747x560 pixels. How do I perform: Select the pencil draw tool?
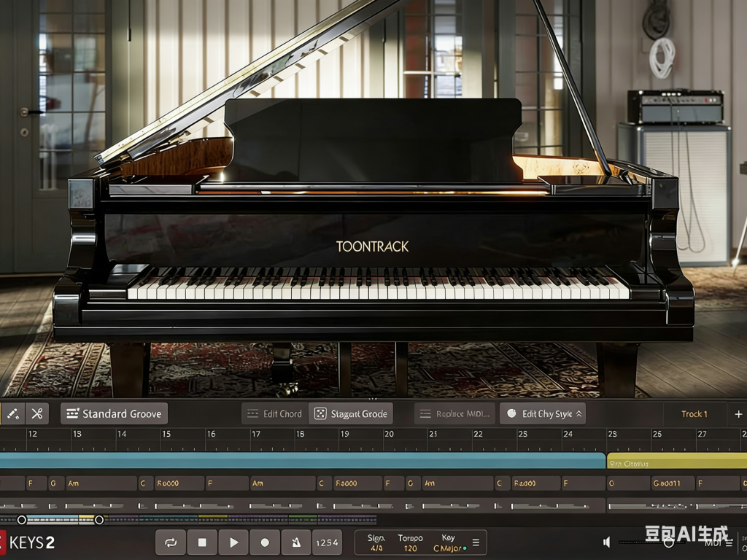coord(12,414)
